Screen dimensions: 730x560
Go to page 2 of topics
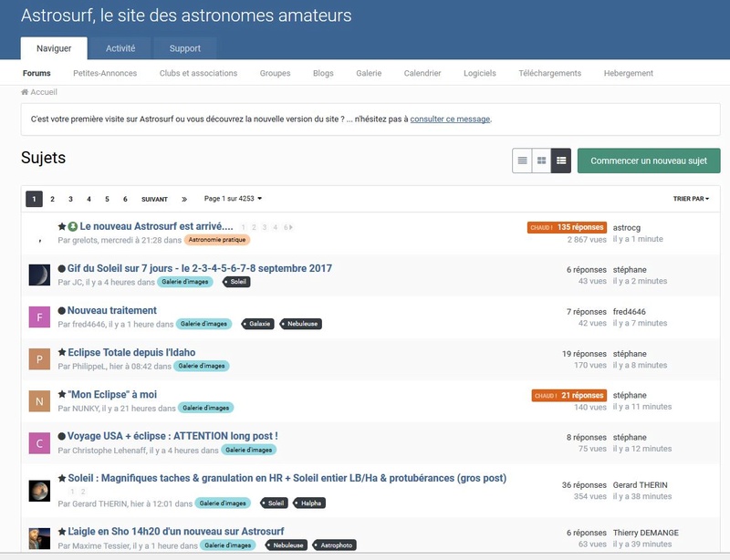pyautogui.click(x=53, y=199)
